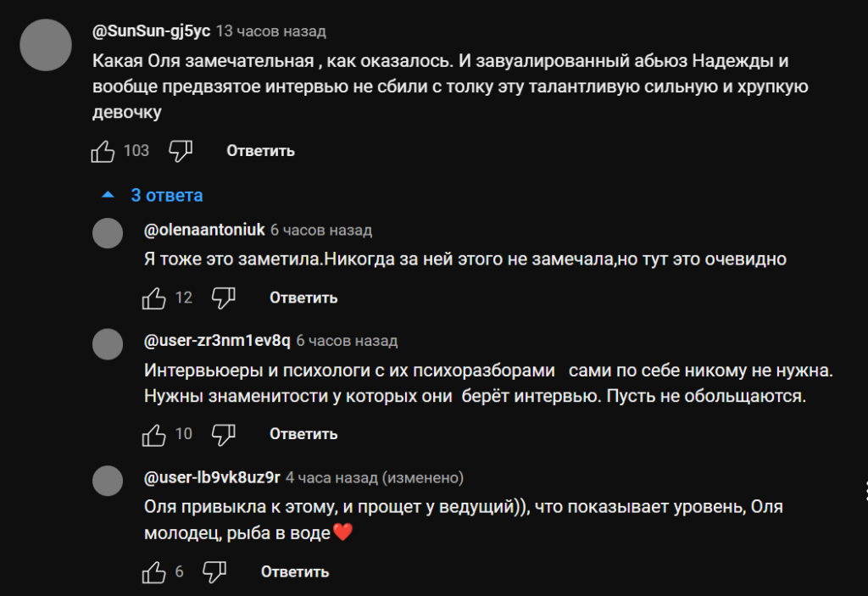Click @olenaantoniuk's profile avatar
This screenshot has width=868, height=596.
(108, 234)
